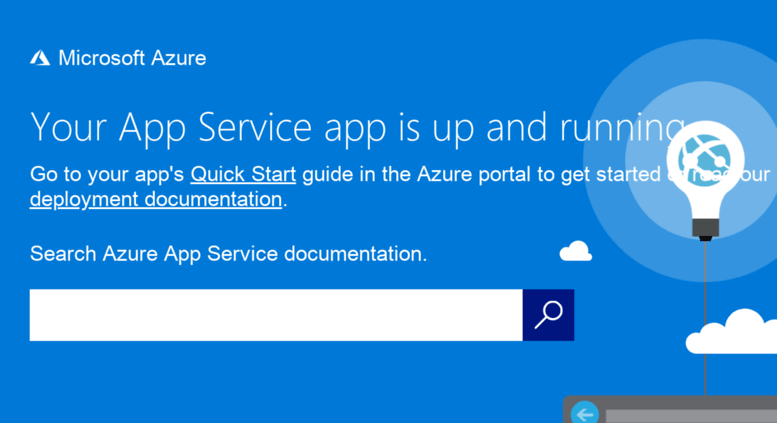Open the Quick Start guide link

[x=243, y=174]
